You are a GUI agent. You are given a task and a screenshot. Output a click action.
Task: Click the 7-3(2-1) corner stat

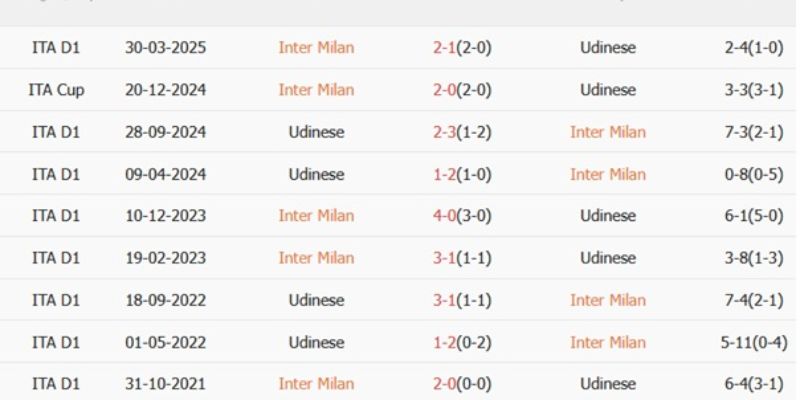pos(752,132)
